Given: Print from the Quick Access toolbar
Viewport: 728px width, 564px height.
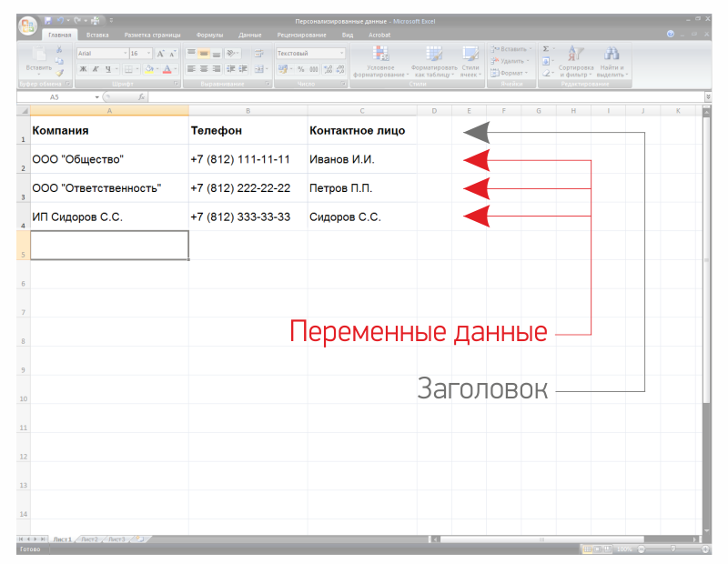Looking at the screenshot, I should coord(96,21).
